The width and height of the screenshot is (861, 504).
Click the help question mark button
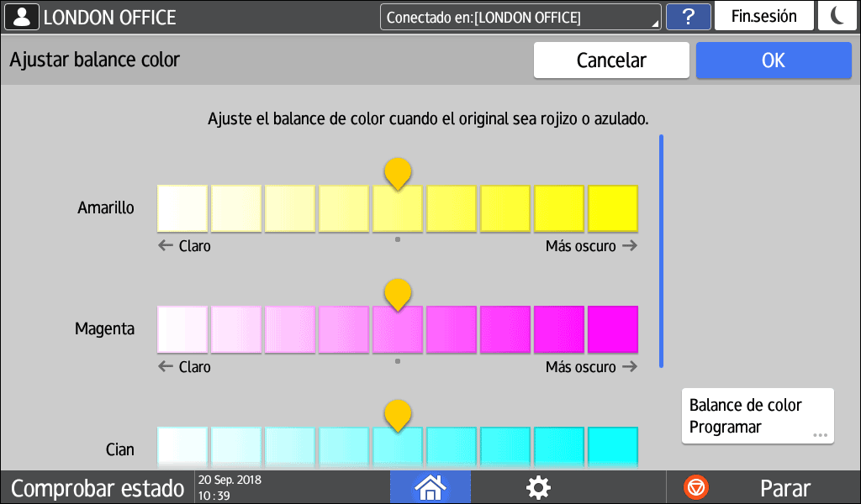tap(687, 17)
